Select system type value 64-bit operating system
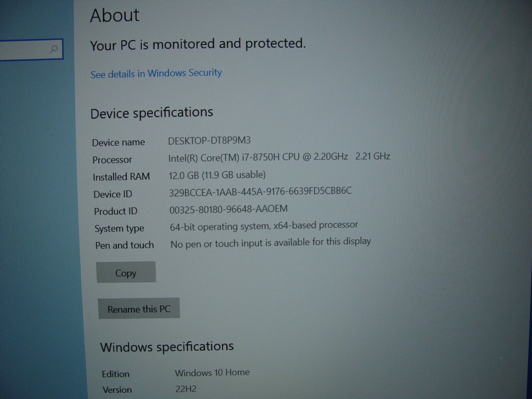The image size is (532, 399). click(264, 226)
